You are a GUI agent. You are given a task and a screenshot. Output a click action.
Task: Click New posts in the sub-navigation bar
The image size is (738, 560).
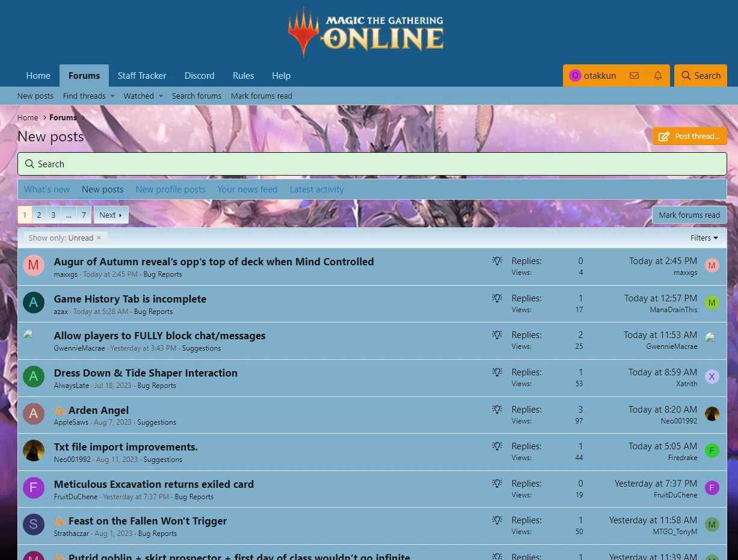point(35,96)
